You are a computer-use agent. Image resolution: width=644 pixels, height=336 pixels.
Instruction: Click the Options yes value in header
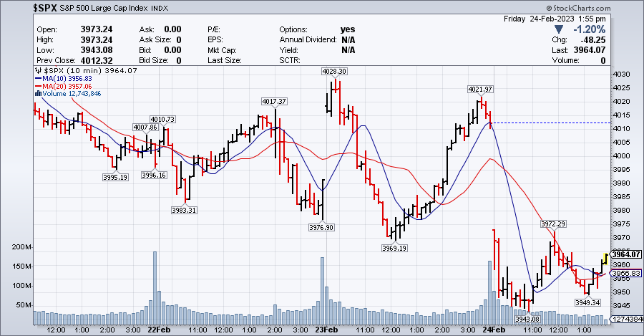click(348, 29)
